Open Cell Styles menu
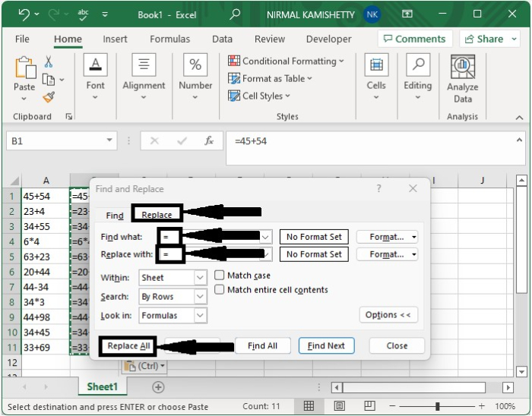 coord(259,96)
